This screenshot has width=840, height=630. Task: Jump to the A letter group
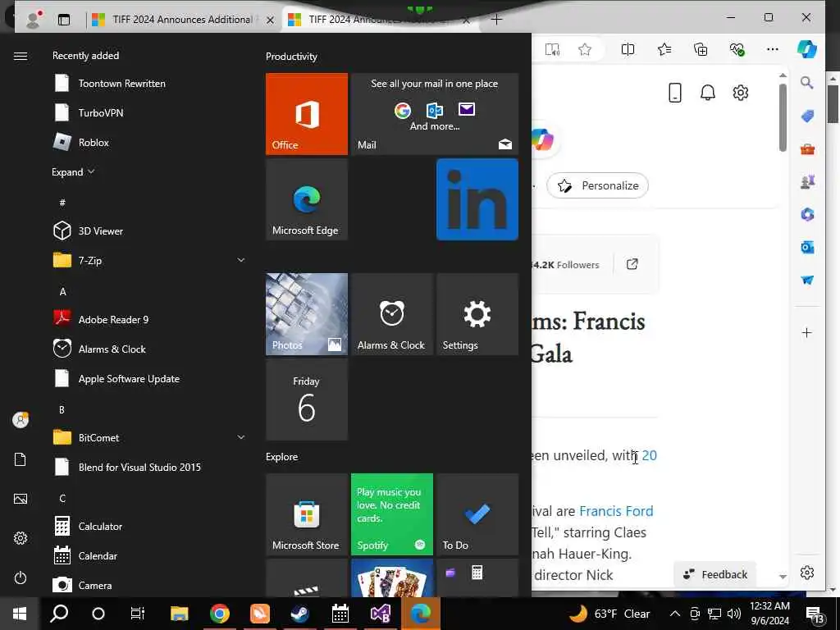point(62,291)
